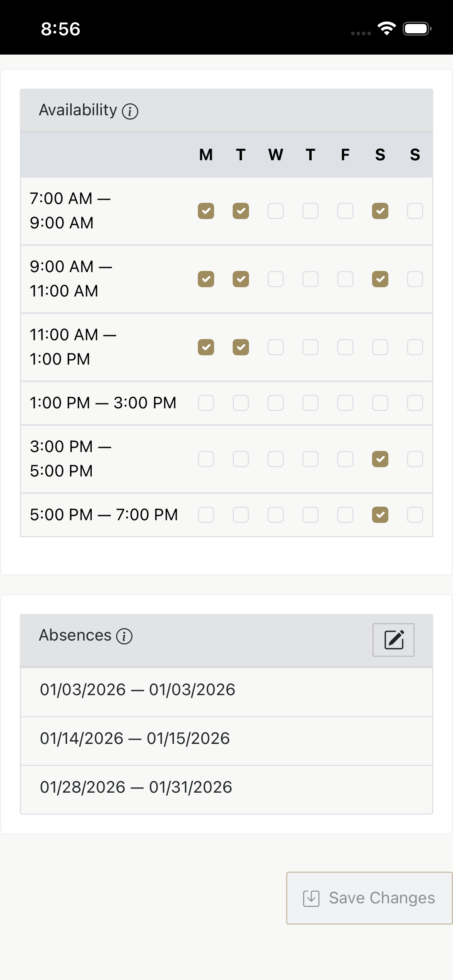Enable Thursday 5:00 PM – 7:00 PM slot

click(311, 515)
